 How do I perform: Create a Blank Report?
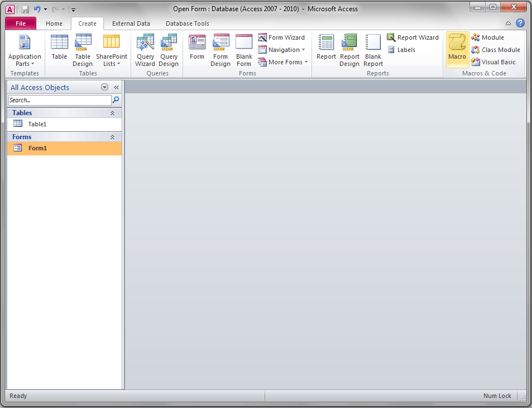click(x=373, y=50)
